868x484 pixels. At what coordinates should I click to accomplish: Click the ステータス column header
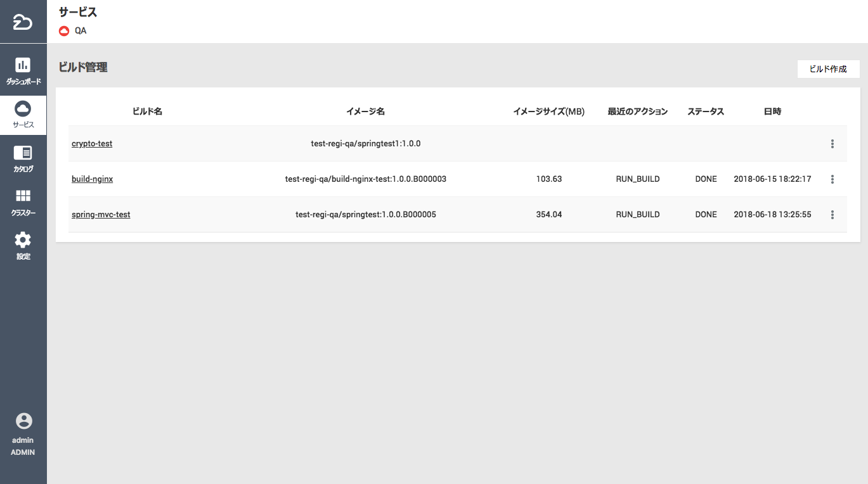click(706, 111)
